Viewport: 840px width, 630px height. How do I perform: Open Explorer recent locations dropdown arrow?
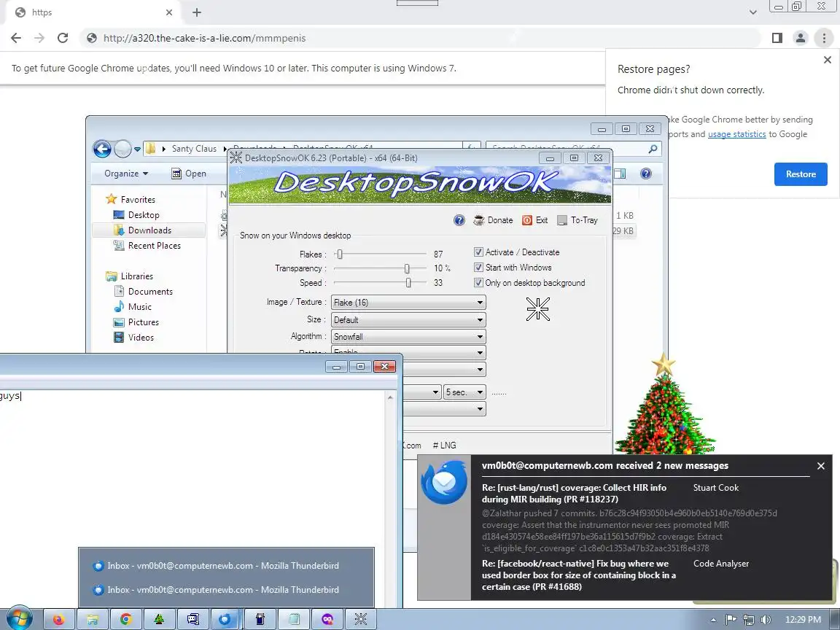137,149
